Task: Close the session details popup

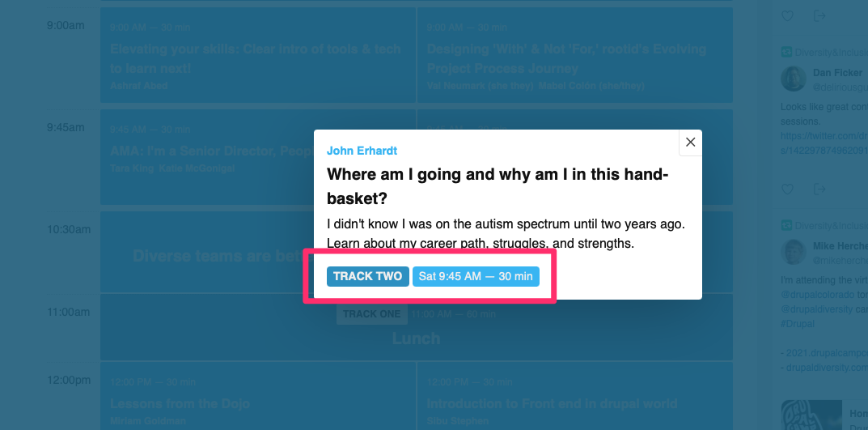Action: [690, 143]
